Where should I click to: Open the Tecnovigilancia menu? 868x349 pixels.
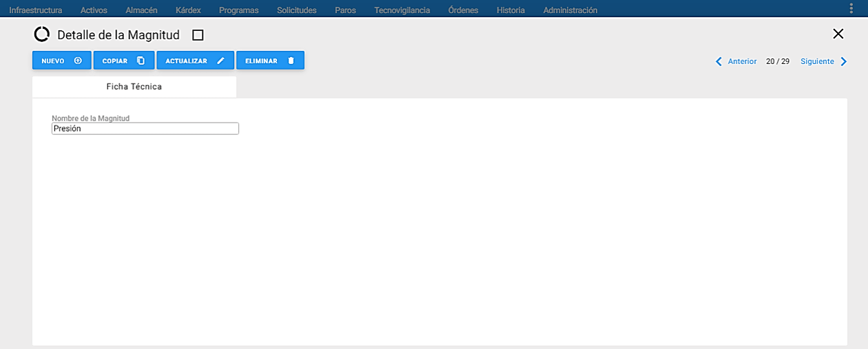pos(402,10)
